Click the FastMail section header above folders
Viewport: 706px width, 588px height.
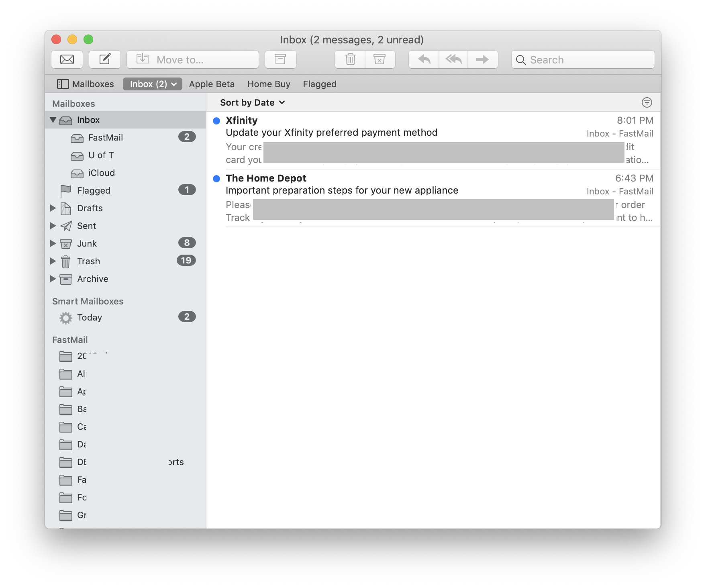70,340
